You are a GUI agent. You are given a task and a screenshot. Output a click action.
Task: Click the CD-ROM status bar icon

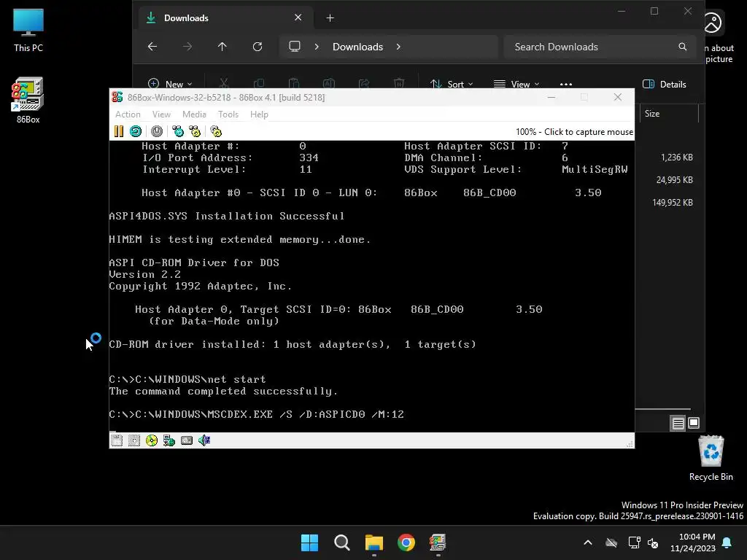pyautogui.click(x=152, y=440)
